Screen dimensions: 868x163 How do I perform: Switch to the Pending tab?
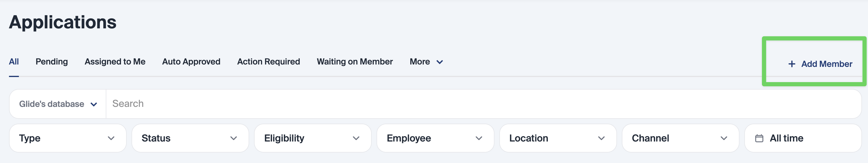click(x=52, y=62)
